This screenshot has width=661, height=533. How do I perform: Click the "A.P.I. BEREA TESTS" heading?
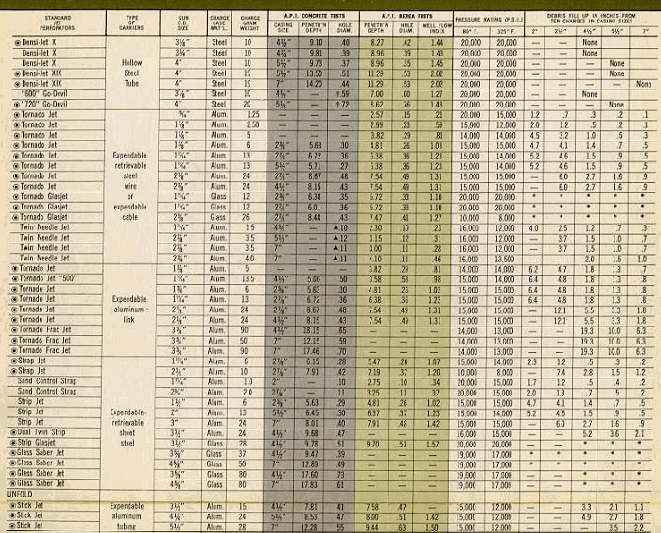pyautogui.click(x=407, y=16)
